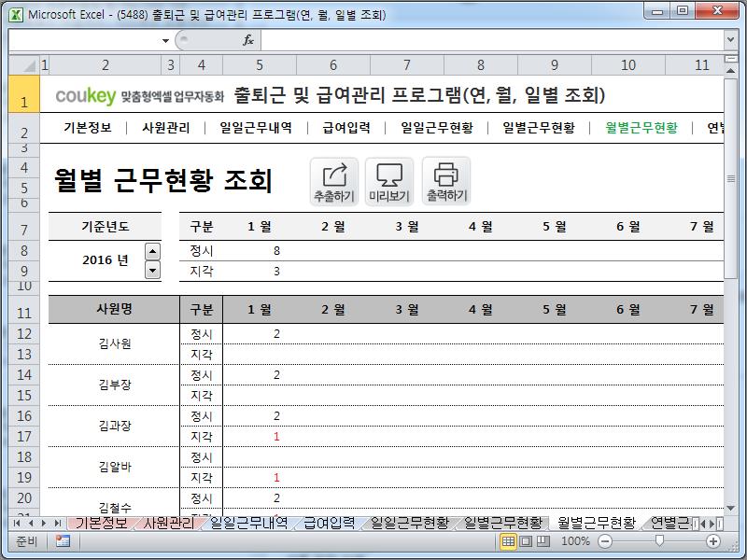This screenshot has height=560, width=747.
Task: Select the 기본정보 sheet tab
Action: (x=101, y=523)
